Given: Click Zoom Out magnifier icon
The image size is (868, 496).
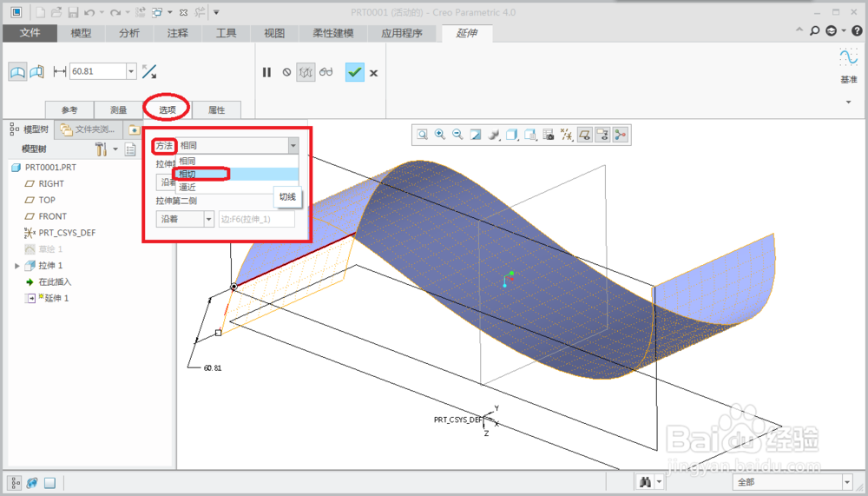Looking at the screenshot, I should [457, 135].
